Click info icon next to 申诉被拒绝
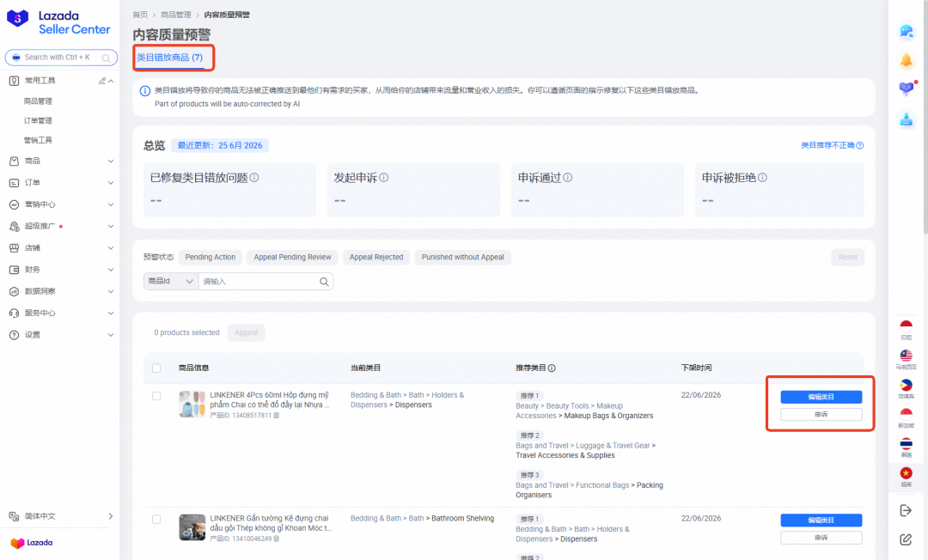 pos(763,178)
